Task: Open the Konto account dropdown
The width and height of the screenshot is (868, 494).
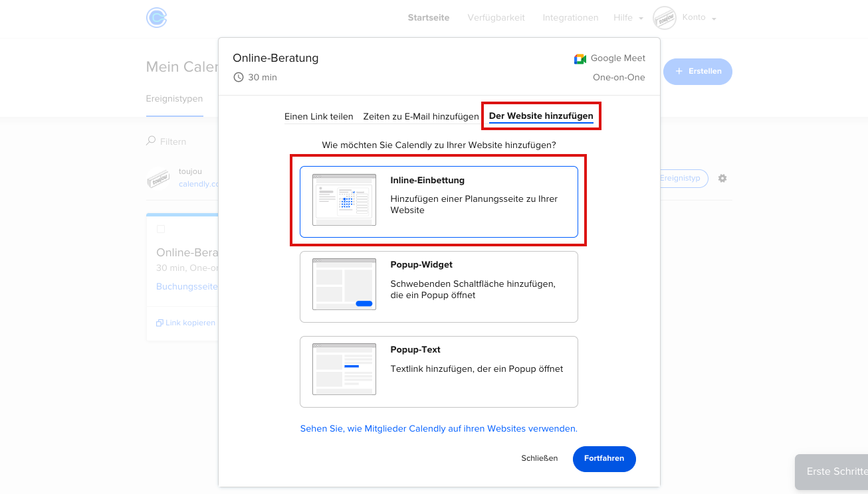Action: tap(699, 18)
